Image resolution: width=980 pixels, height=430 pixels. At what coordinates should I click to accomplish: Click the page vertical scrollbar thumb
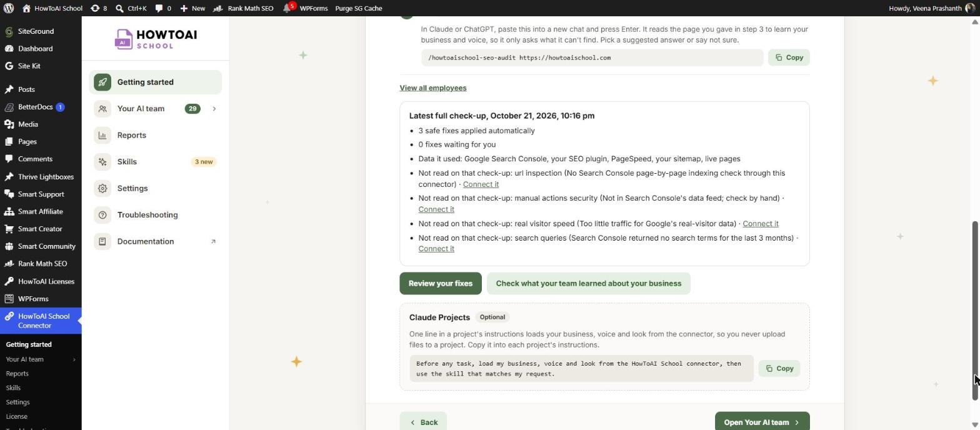click(974, 311)
